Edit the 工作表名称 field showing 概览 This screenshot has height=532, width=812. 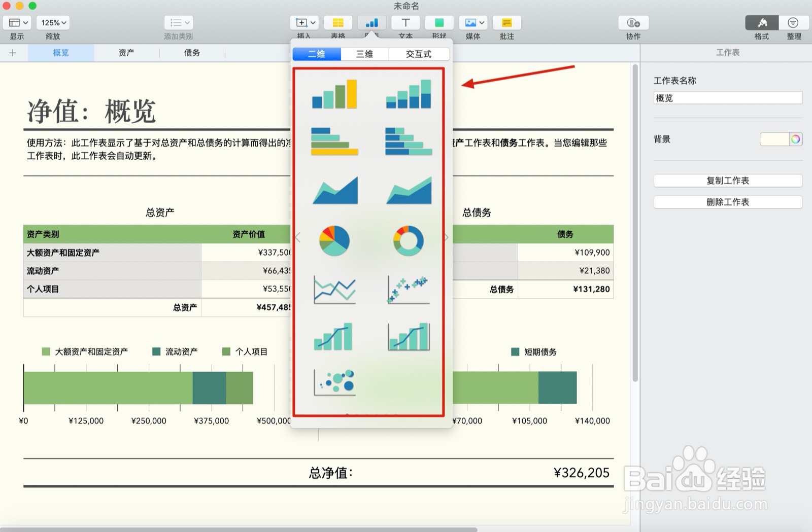pos(728,98)
